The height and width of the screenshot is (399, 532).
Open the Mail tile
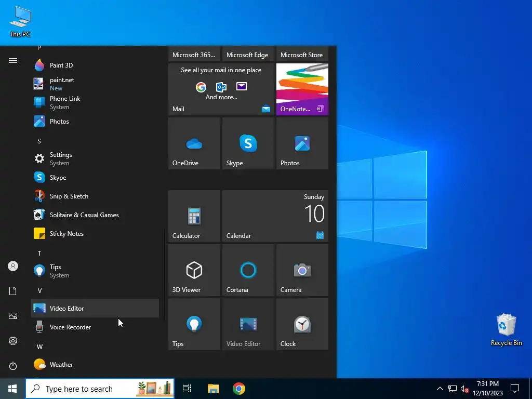221,89
